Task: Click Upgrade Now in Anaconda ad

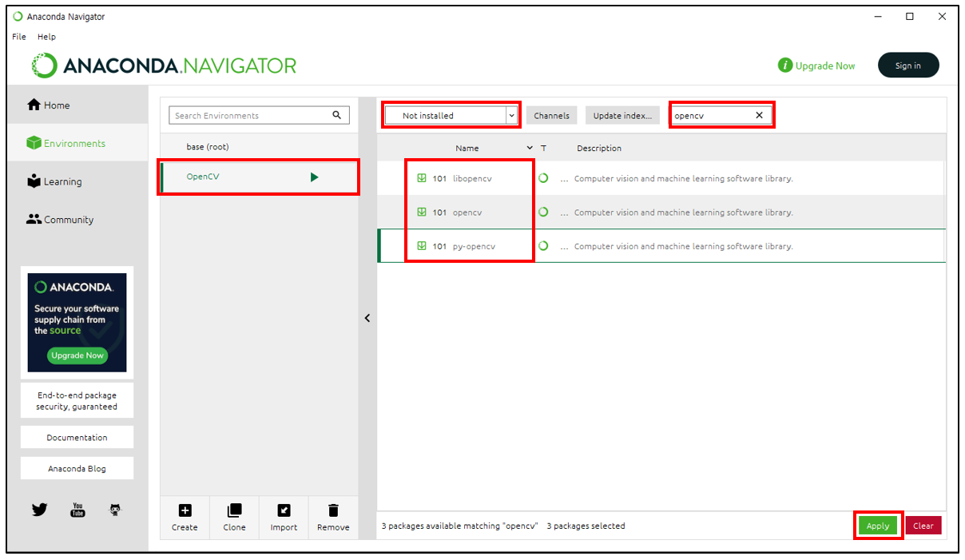Action: [x=77, y=355]
